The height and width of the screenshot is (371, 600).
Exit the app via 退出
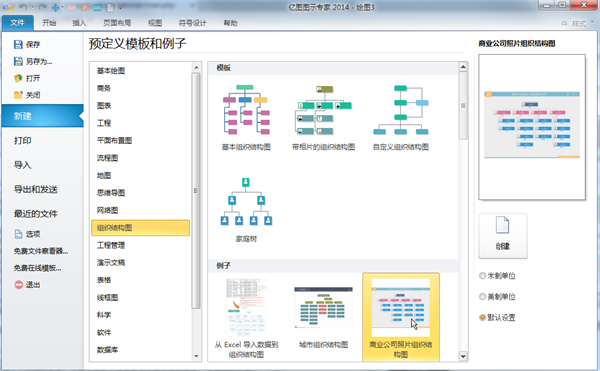tap(27, 285)
